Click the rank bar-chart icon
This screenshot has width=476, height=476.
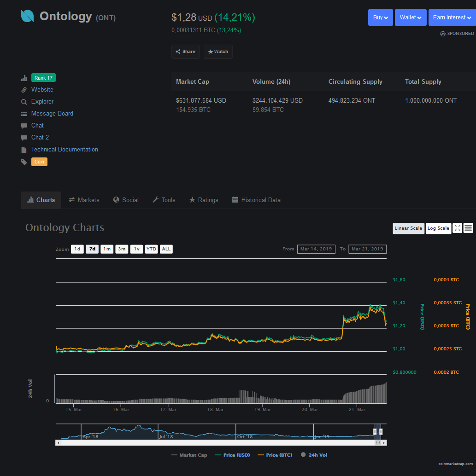(x=24, y=78)
